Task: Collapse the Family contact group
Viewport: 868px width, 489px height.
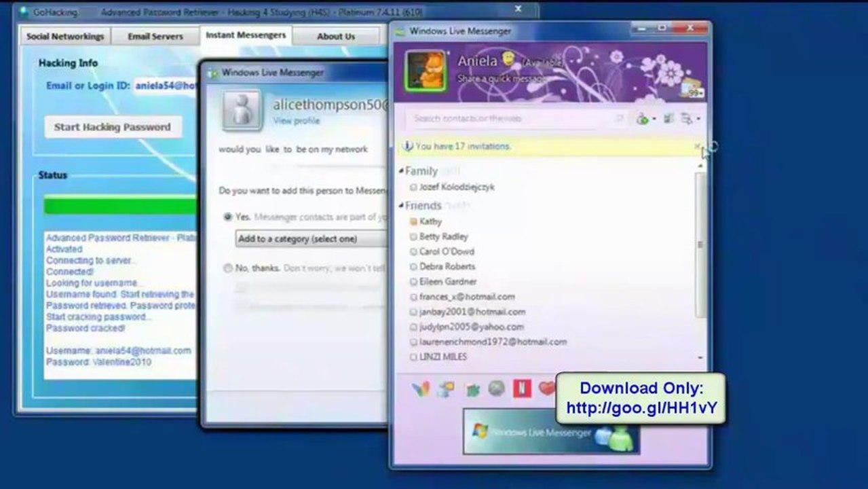Action: tap(401, 171)
